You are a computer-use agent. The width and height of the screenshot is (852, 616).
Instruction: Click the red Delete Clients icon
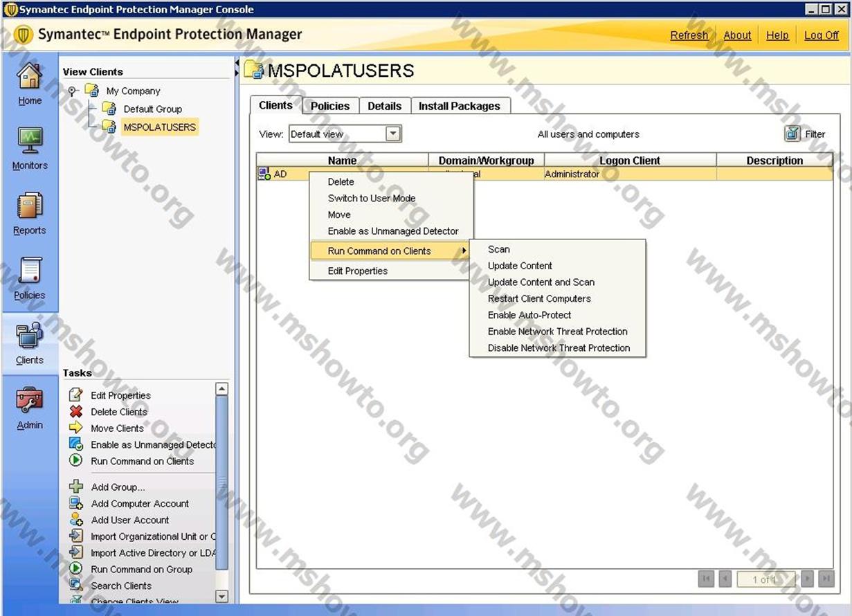coord(76,411)
